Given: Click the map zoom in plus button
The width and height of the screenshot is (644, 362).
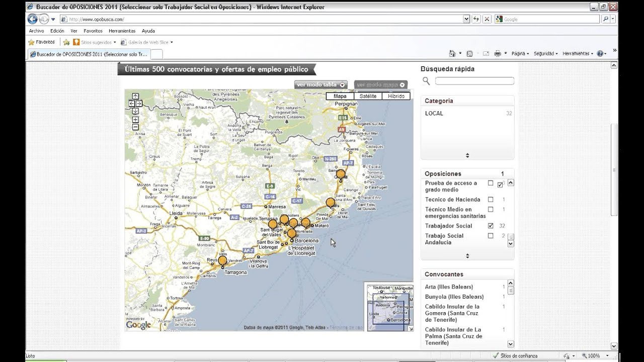Looking at the screenshot, I should [135, 120].
